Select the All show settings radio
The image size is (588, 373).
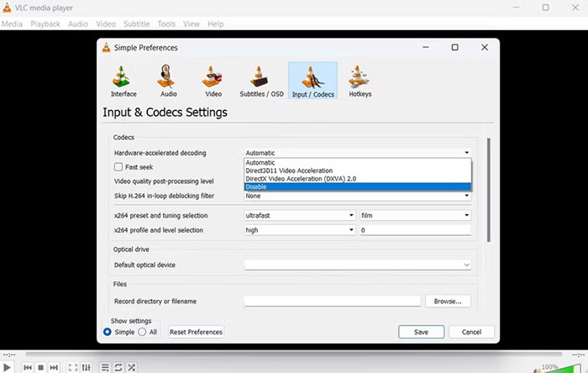tap(142, 332)
